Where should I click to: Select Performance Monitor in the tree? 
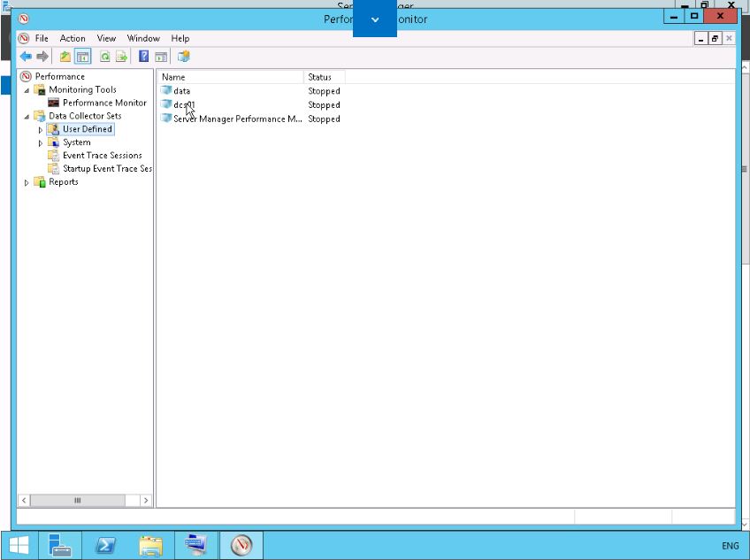(104, 103)
